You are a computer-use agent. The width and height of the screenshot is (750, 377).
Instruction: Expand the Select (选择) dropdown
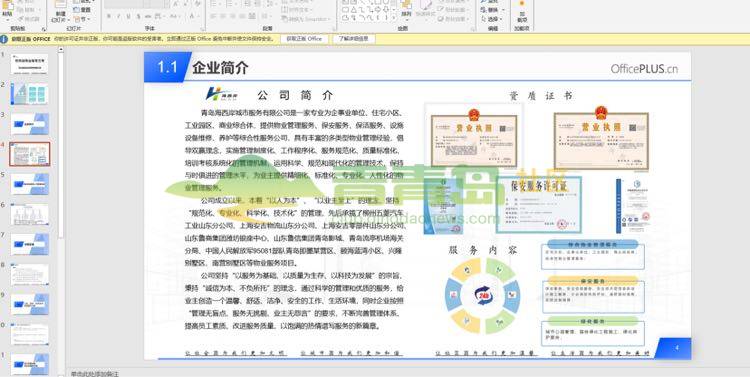point(501,19)
